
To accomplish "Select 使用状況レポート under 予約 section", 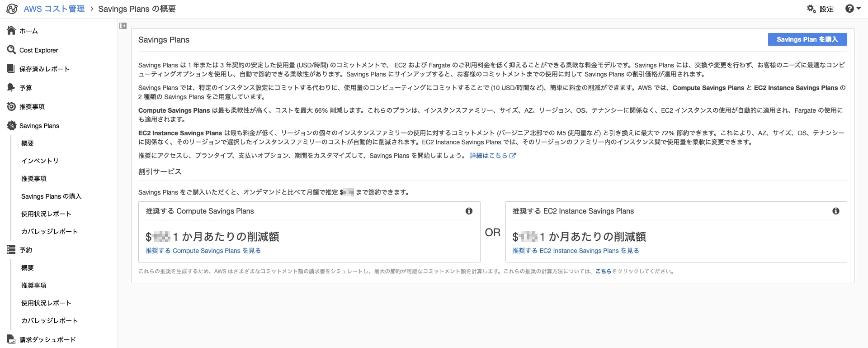I will coord(46,303).
